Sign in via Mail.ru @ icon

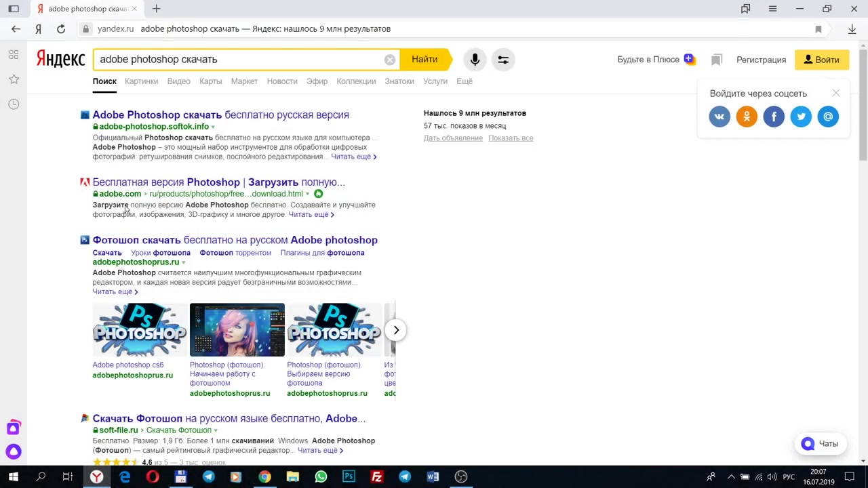pos(828,117)
